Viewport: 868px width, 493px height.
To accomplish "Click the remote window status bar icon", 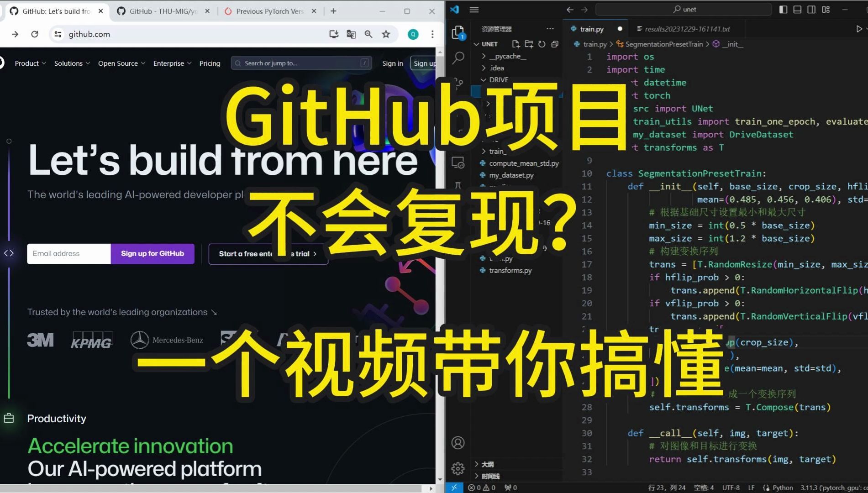I will (x=454, y=488).
